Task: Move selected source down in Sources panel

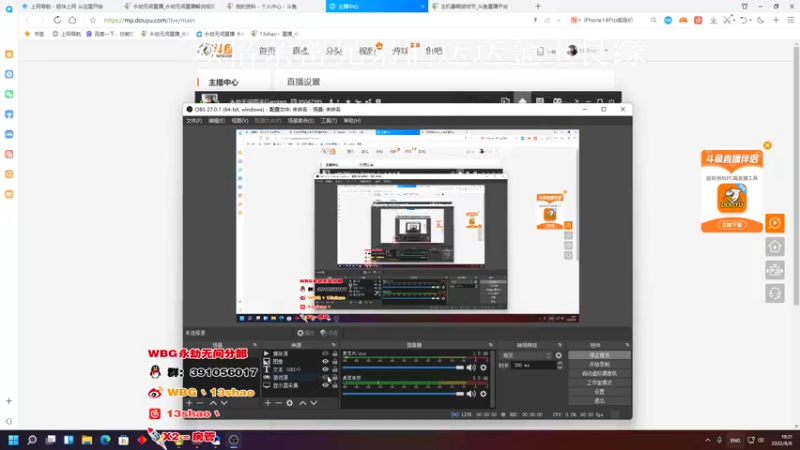Action: click(314, 403)
